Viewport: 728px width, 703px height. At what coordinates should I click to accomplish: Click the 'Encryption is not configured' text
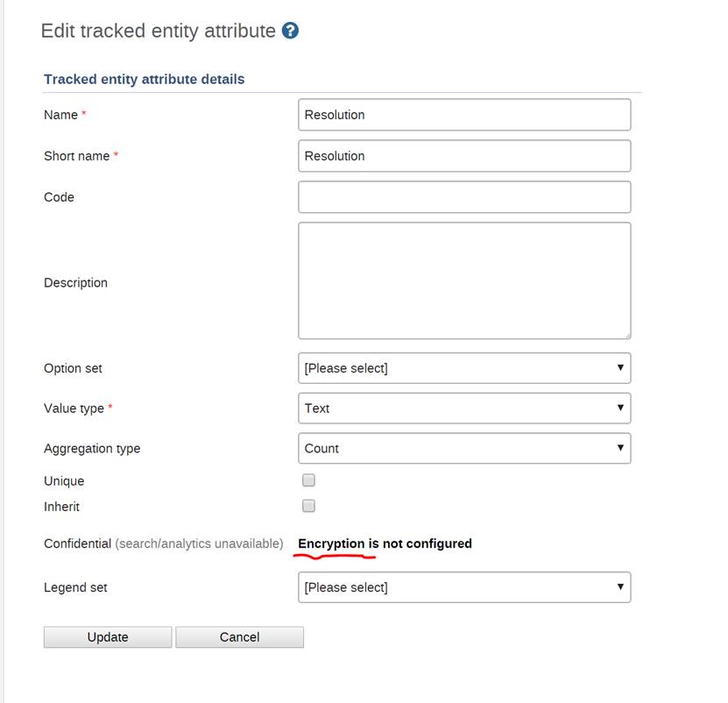[x=385, y=543]
